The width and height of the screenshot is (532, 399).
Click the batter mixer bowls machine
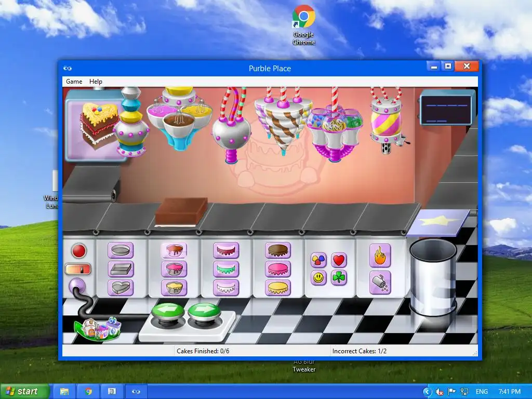179,118
